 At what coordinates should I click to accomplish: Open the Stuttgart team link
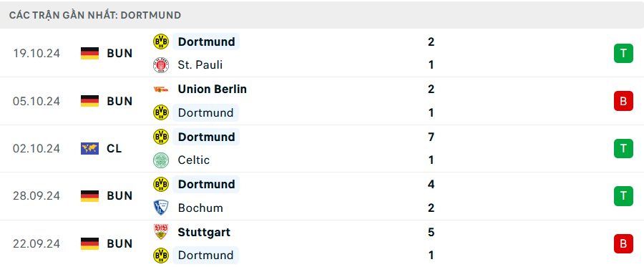tap(204, 232)
